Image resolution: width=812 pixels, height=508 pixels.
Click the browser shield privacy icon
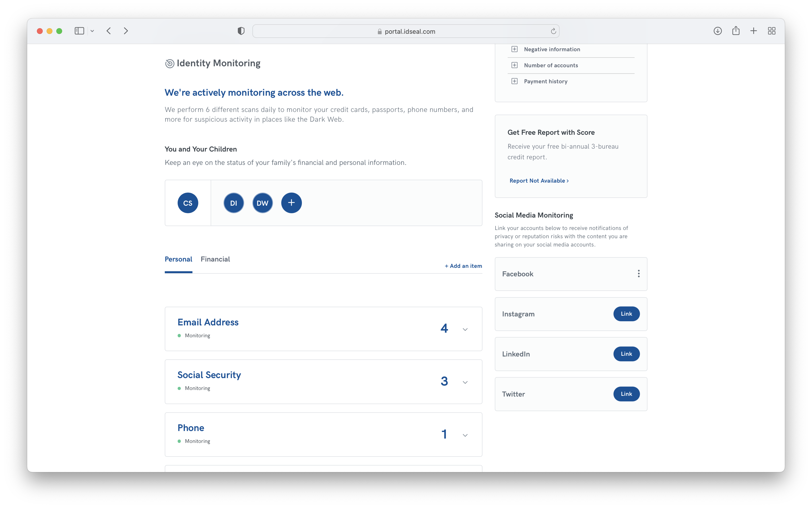tap(241, 31)
